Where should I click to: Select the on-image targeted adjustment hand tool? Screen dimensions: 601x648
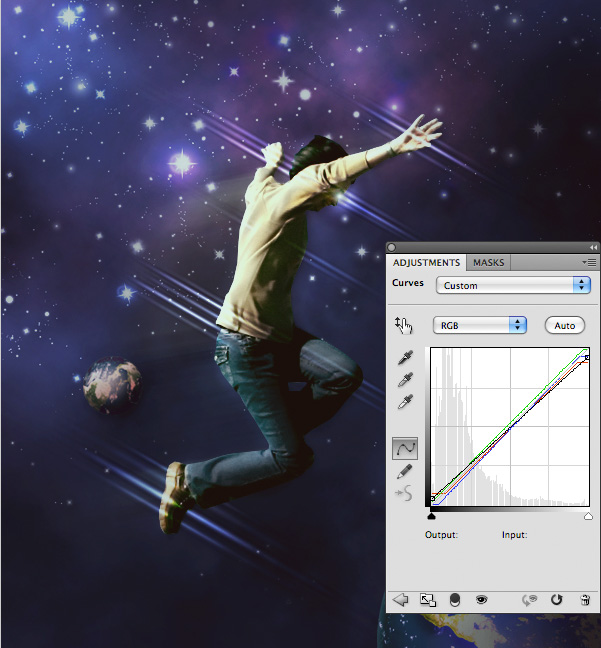point(404,326)
